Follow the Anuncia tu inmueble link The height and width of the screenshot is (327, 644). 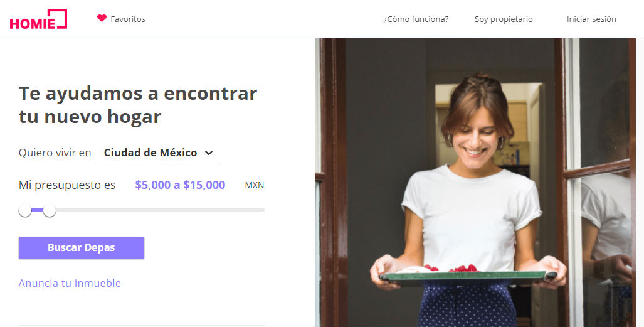point(70,283)
